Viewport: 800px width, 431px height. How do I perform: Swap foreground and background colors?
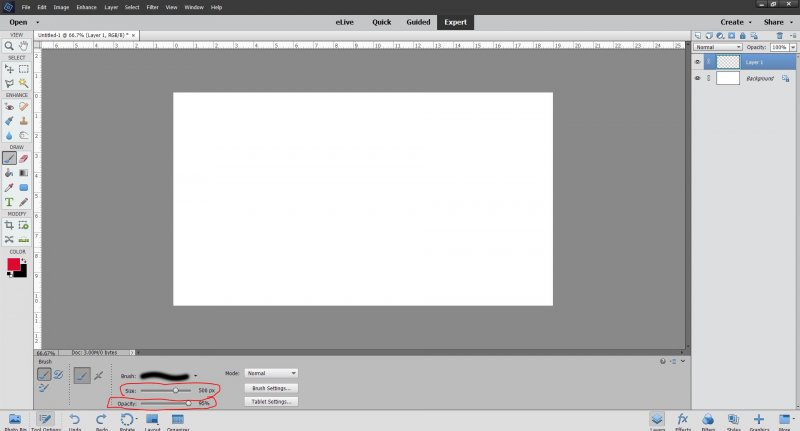(x=23, y=261)
